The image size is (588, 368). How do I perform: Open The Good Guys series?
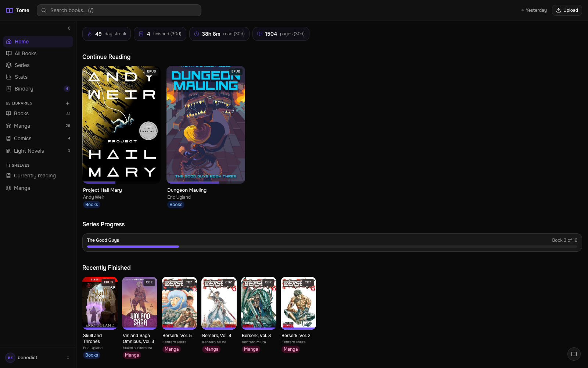tap(332, 243)
